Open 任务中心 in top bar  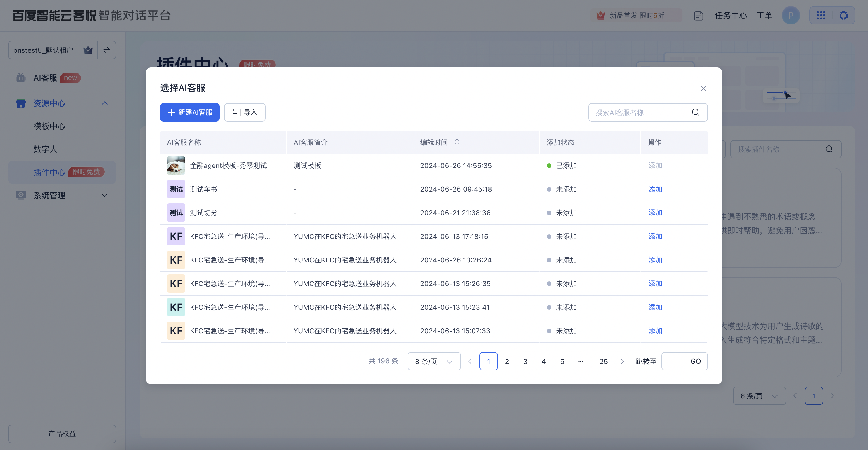point(731,16)
